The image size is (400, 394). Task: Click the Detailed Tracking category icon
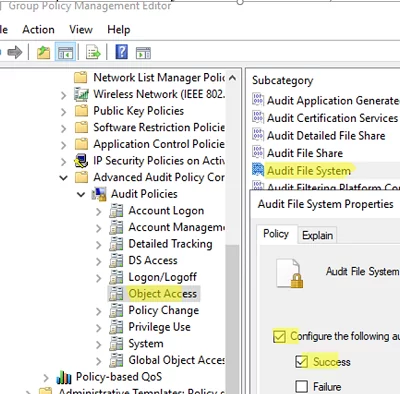[x=116, y=244]
